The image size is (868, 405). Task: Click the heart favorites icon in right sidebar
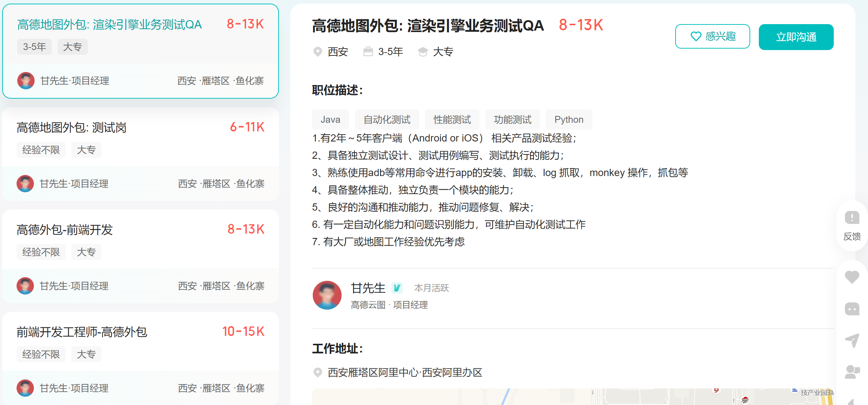(852, 277)
